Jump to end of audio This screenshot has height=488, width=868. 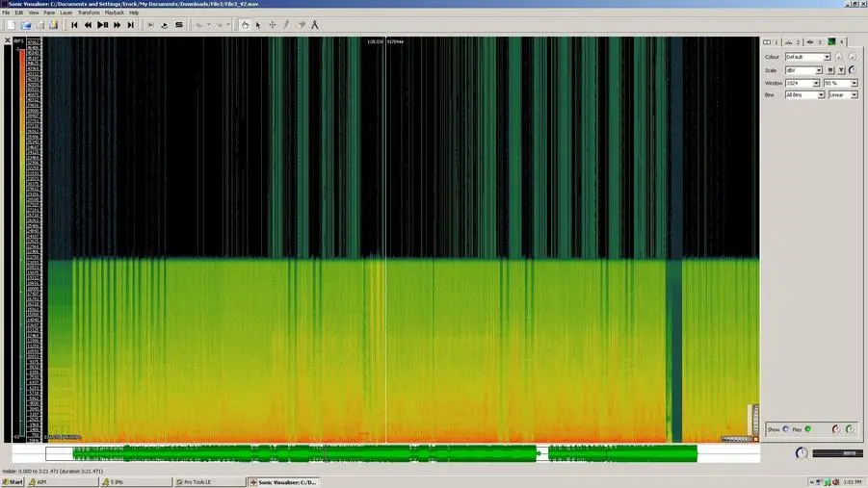131,25
